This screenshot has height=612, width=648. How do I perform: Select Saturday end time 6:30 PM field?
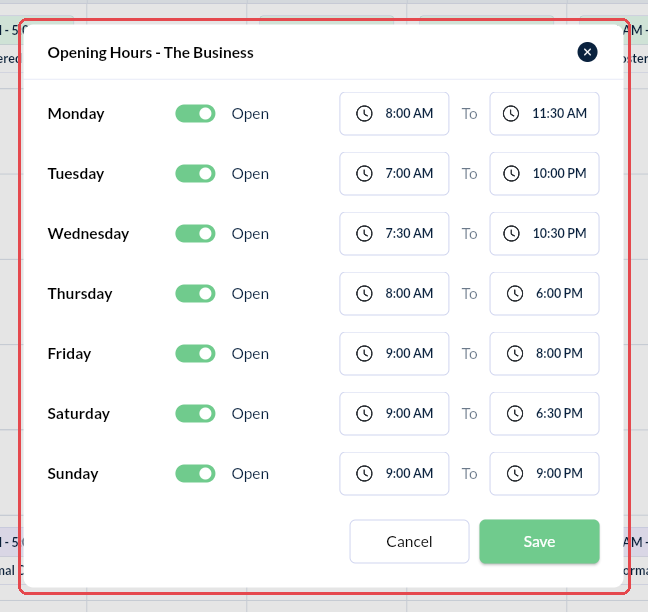[544, 413]
